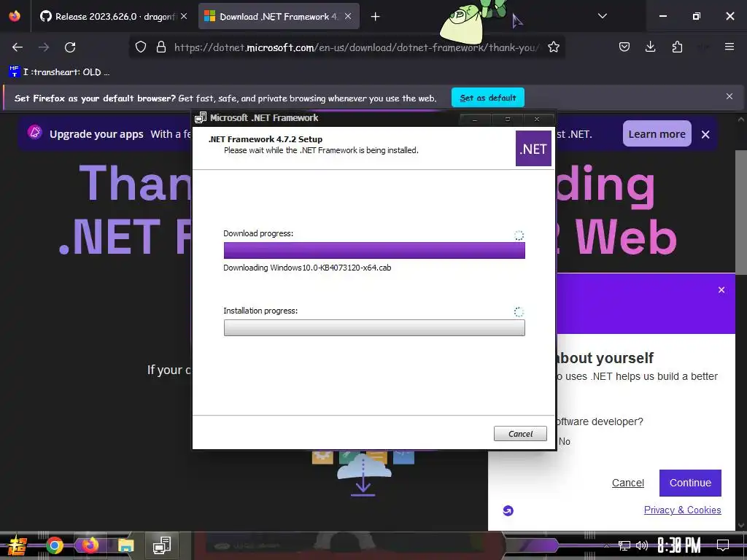Click the Firefox taskbar icon
This screenshot has width=747, height=560.
[x=90, y=545]
